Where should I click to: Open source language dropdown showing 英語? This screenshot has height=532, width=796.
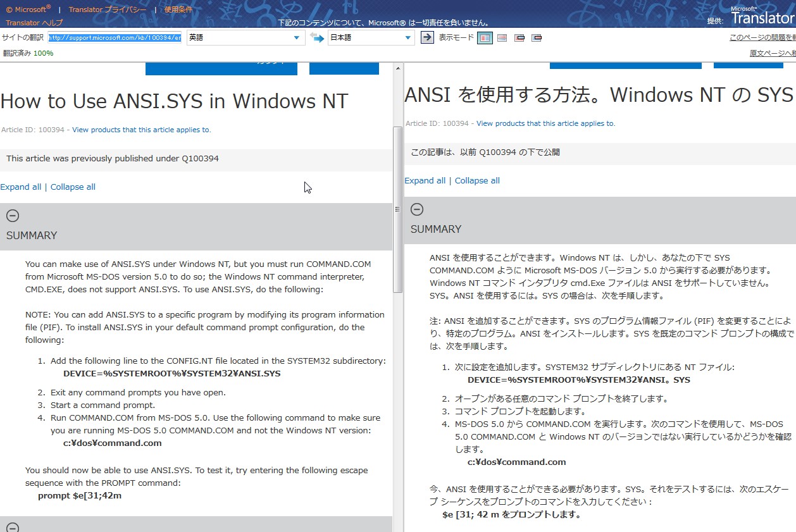point(246,38)
